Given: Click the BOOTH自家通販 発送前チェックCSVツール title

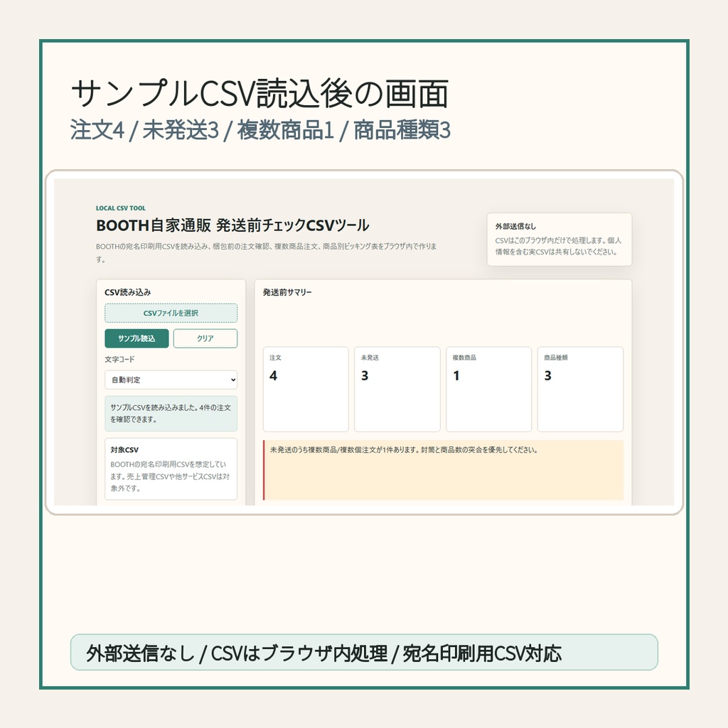Looking at the screenshot, I should point(232,225).
